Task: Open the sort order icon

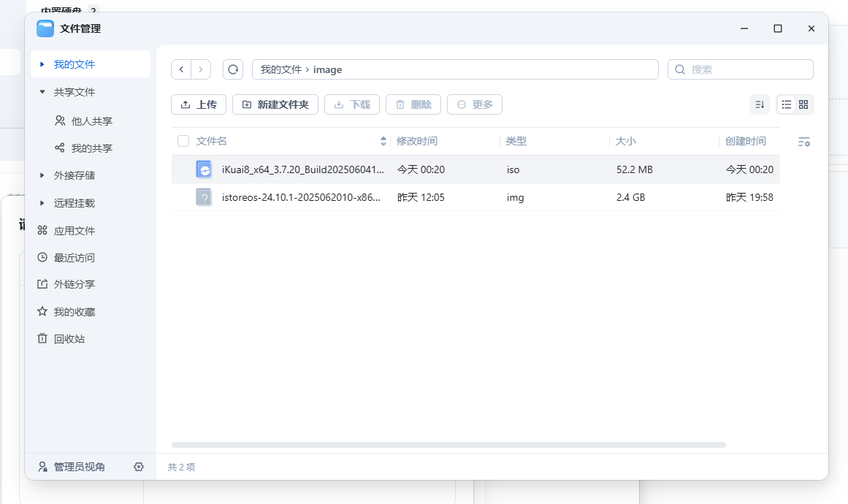Action: click(x=760, y=104)
